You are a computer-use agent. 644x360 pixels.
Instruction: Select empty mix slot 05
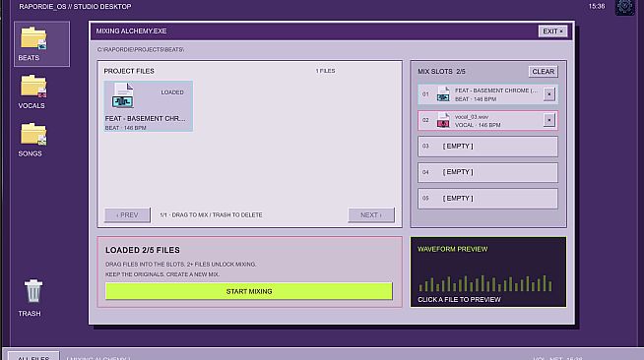tap(487, 199)
